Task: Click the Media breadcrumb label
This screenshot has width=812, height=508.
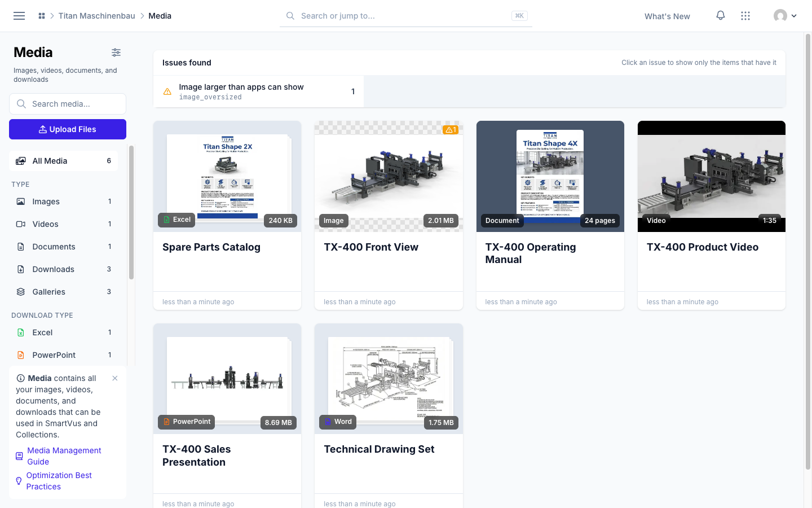Action: pos(160,16)
